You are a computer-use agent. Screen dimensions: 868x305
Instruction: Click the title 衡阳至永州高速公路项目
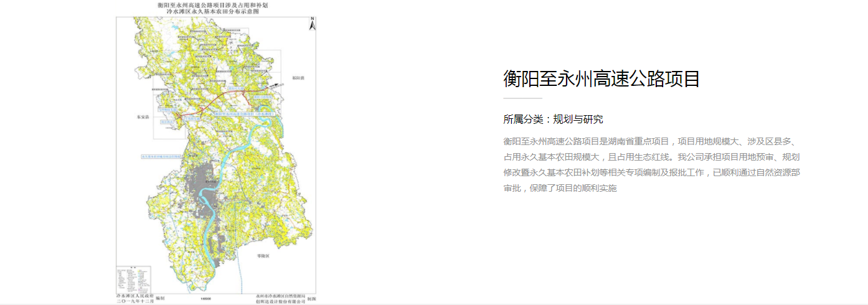pos(602,79)
